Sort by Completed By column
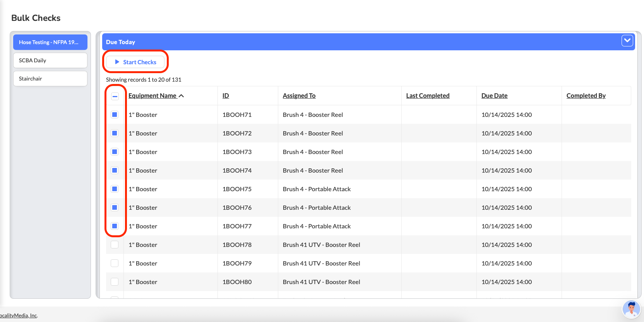The image size is (644, 322). (586, 96)
